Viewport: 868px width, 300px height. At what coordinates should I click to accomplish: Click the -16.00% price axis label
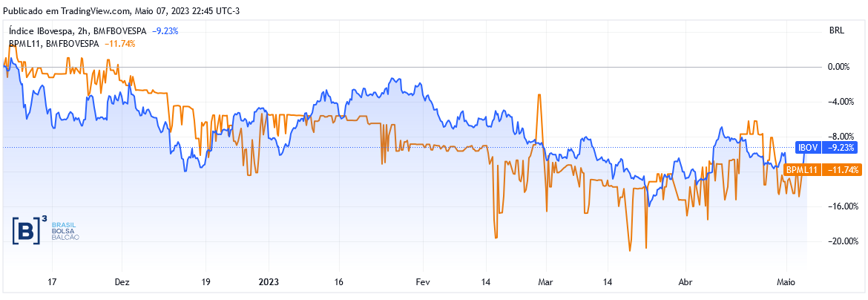(x=836, y=206)
